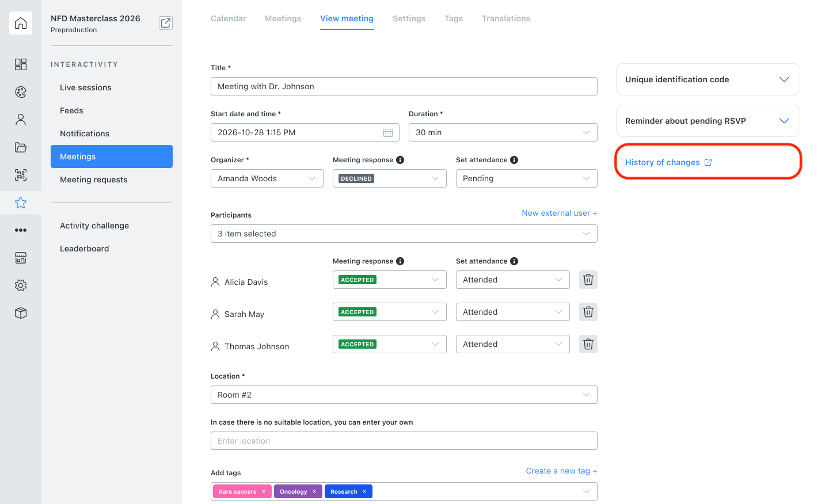829x504 pixels.
Task: Open calendar picker in start date field
Action: tap(388, 132)
